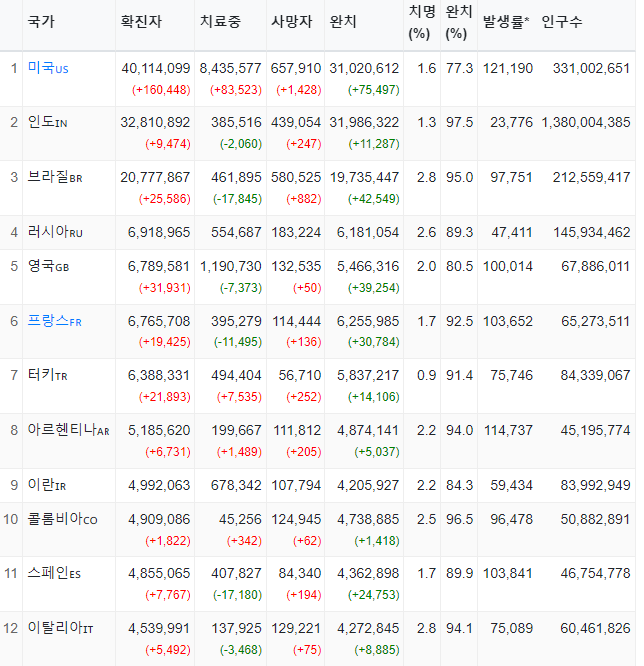Sort by the 발생률 column header
This screenshot has width=644, height=666.
506,21
